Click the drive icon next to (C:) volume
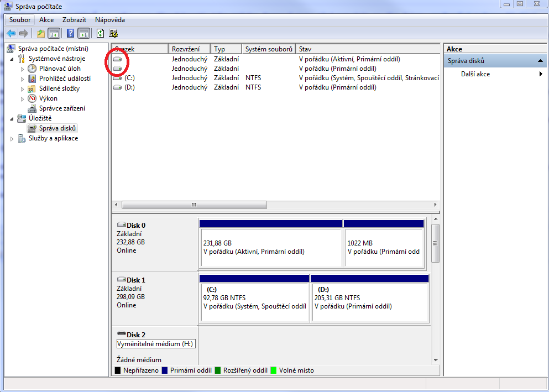Viewport: 549px width, 392px height. pos(117,78)
